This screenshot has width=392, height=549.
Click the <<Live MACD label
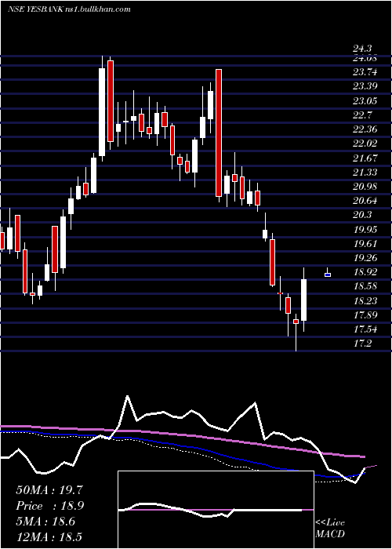pyautogui.click(x=330, y=528)
